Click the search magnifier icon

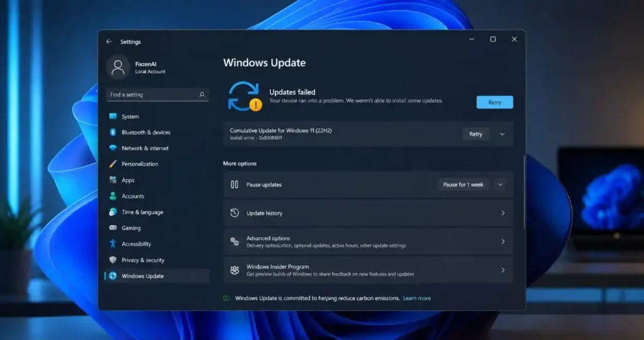pos(202,94)
